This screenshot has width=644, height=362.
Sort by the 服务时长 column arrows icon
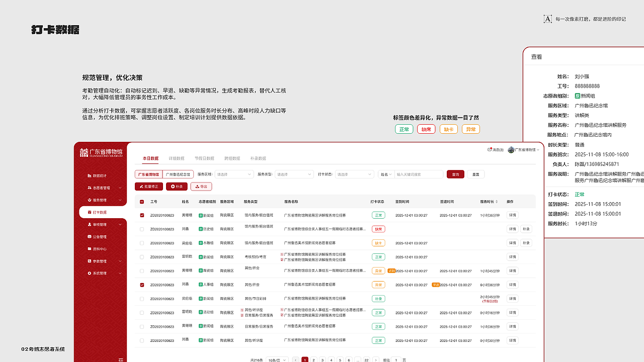[497, 202]
